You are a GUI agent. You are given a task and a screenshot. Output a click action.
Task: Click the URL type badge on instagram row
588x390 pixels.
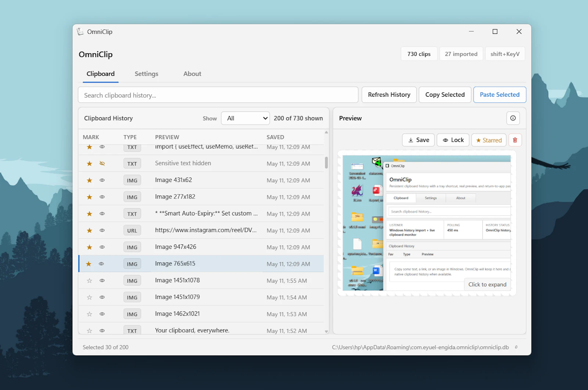pos(132,230)
